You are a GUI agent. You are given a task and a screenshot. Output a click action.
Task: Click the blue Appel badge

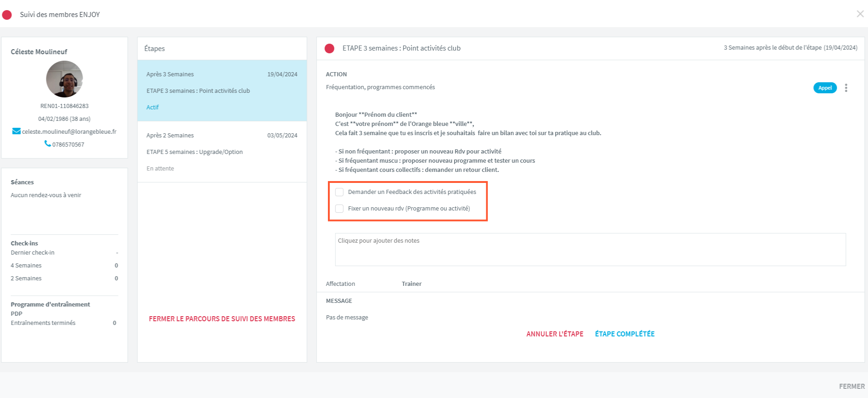click(825, 88)
